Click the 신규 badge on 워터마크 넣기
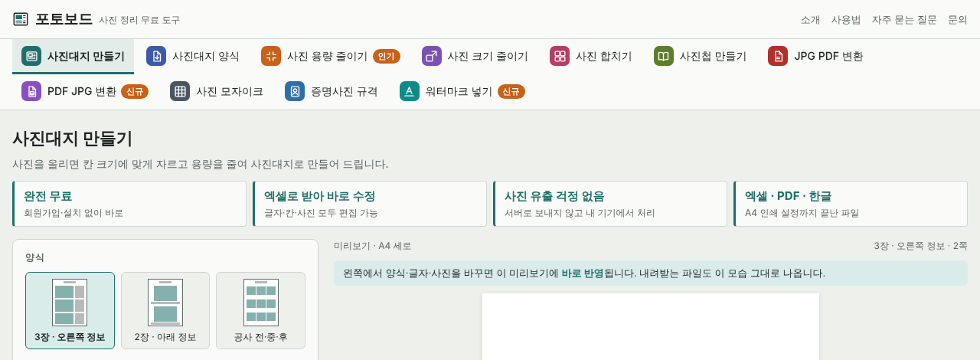Image resolution: width=980 pixels, height=360 pixels. pos(511,91)
